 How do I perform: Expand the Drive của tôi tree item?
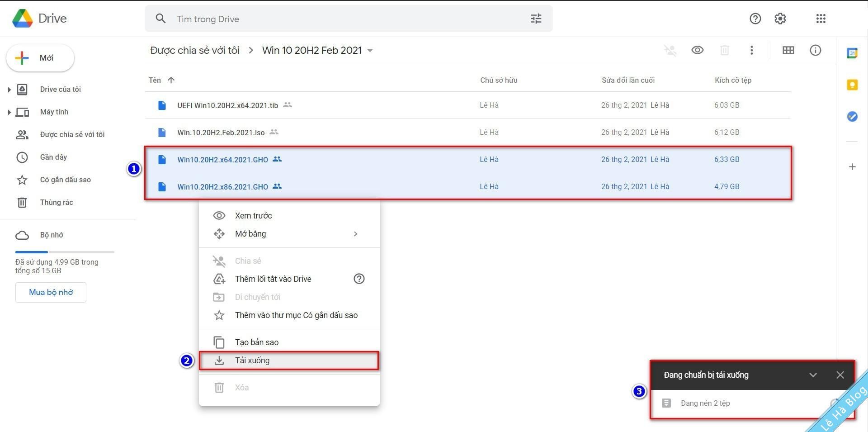(9, 89)
